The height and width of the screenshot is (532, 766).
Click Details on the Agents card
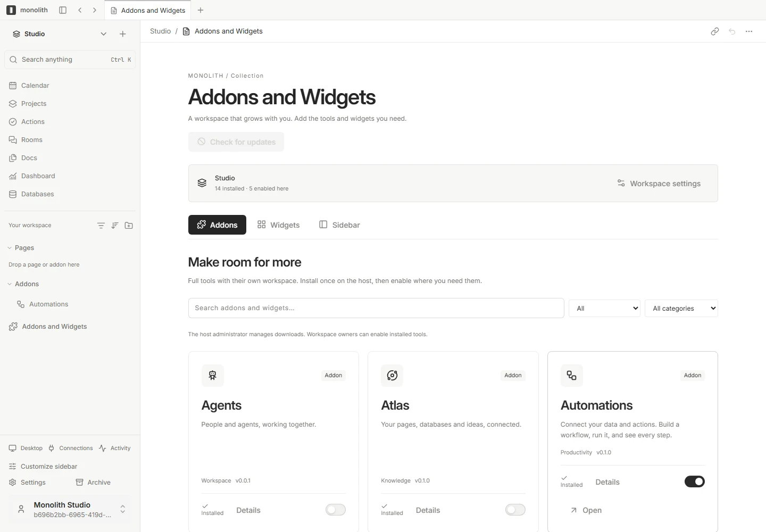coord(248,510)
